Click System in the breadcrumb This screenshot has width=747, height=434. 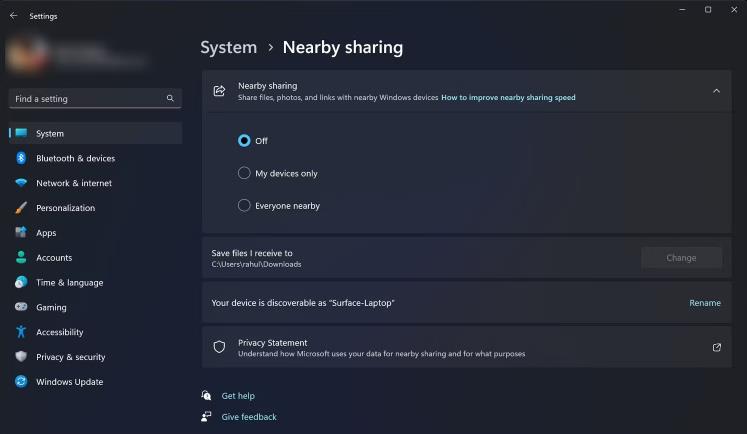229,47
